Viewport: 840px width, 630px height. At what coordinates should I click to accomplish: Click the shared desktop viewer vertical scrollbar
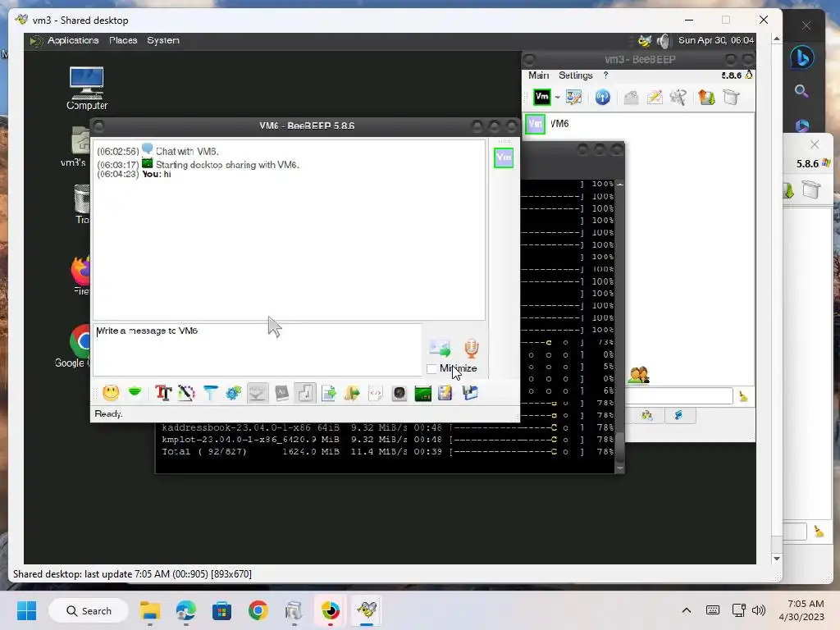pos(776,298)
